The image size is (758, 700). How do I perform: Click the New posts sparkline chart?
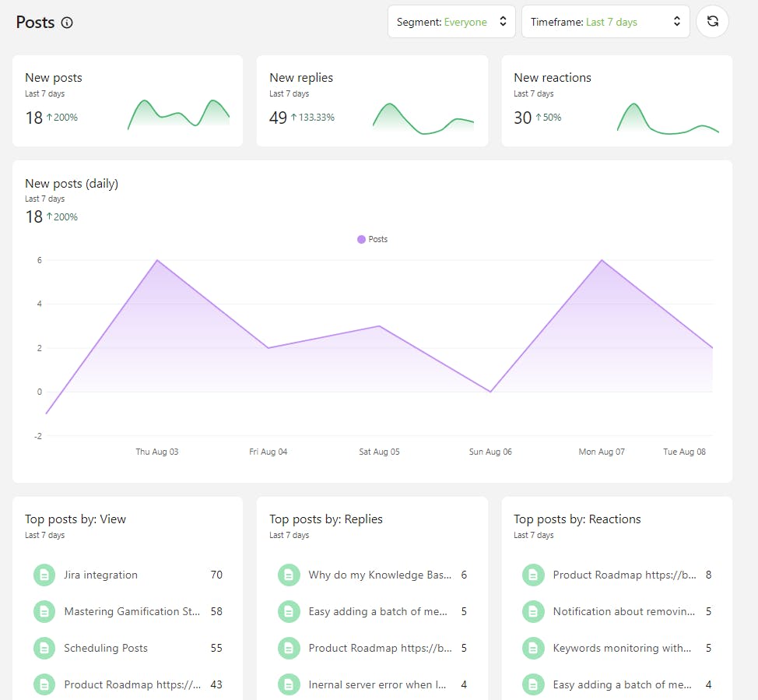pos(179,114)
